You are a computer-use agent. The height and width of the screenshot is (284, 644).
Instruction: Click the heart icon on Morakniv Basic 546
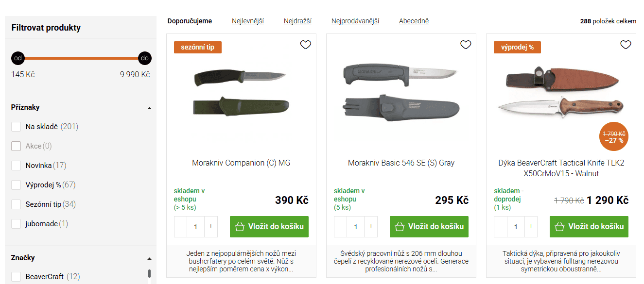(x=465, y=45)
